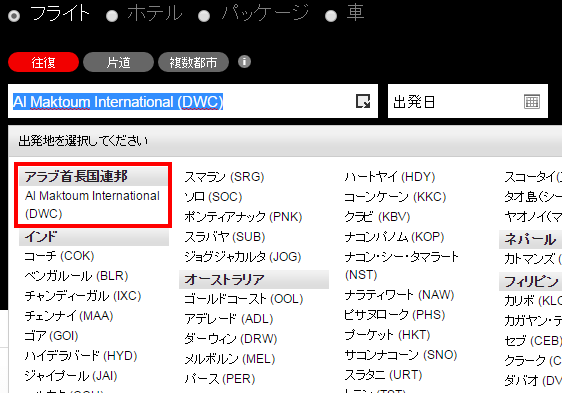This screenshot has height=393, width=562.
Task: Select セブ (CEB)
Action: click(533, 341)
